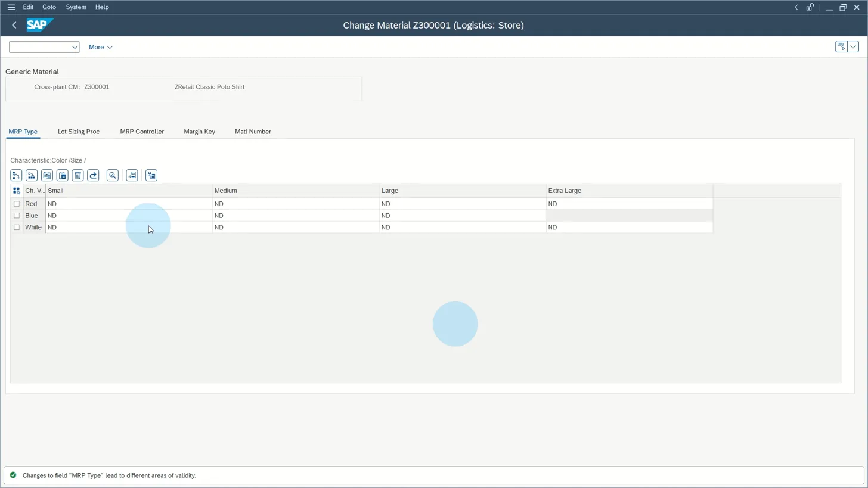Click the empty Blue Extra Large cell
This screenshot has height=488, width=868.
coord(630,216)
